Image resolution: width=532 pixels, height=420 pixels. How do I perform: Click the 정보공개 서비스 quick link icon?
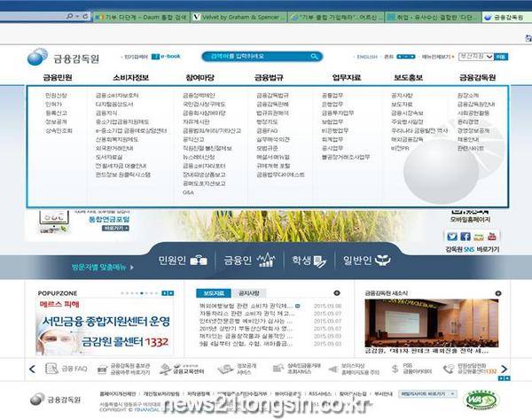225,369
